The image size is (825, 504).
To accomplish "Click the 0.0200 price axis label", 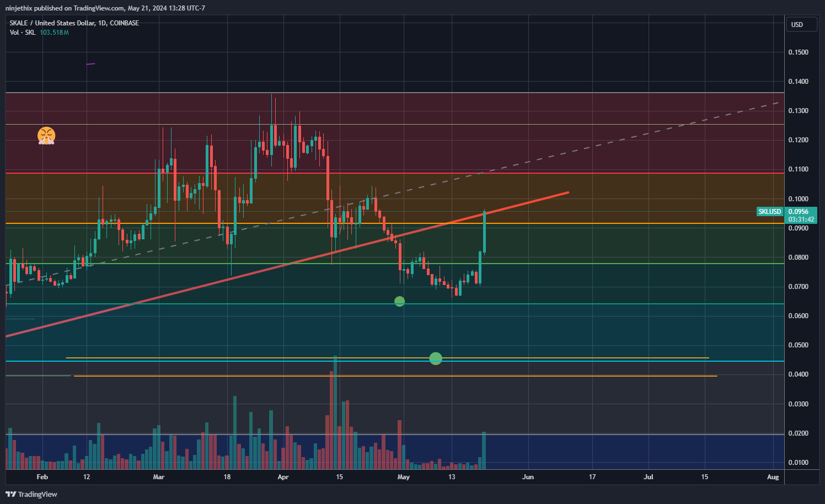I will click(799, 433).
